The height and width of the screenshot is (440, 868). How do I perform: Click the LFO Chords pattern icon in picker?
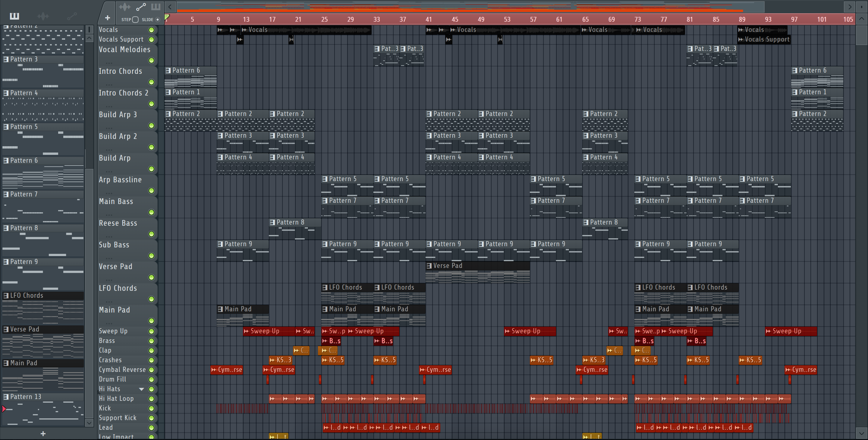coord(6,295)
